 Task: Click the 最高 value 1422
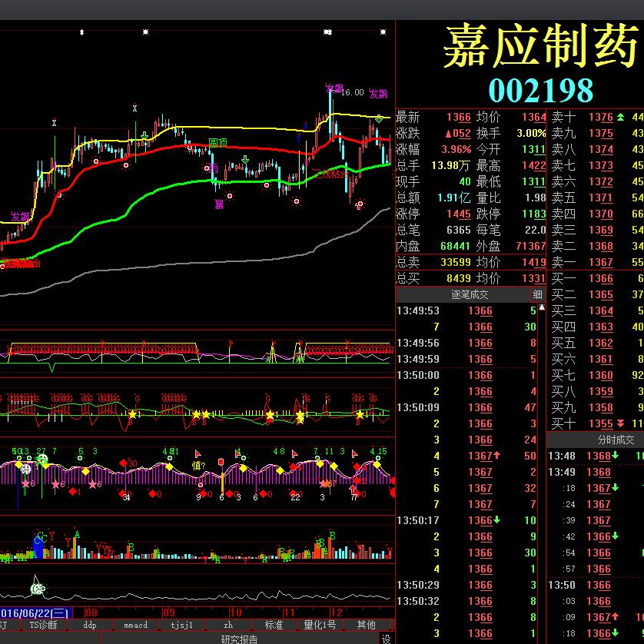coord(534,165)
